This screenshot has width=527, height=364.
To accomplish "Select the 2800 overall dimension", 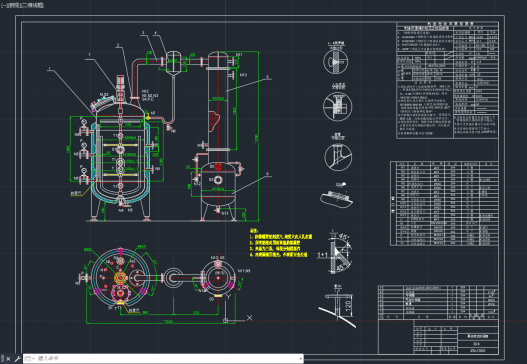I will tap(168, 322).
